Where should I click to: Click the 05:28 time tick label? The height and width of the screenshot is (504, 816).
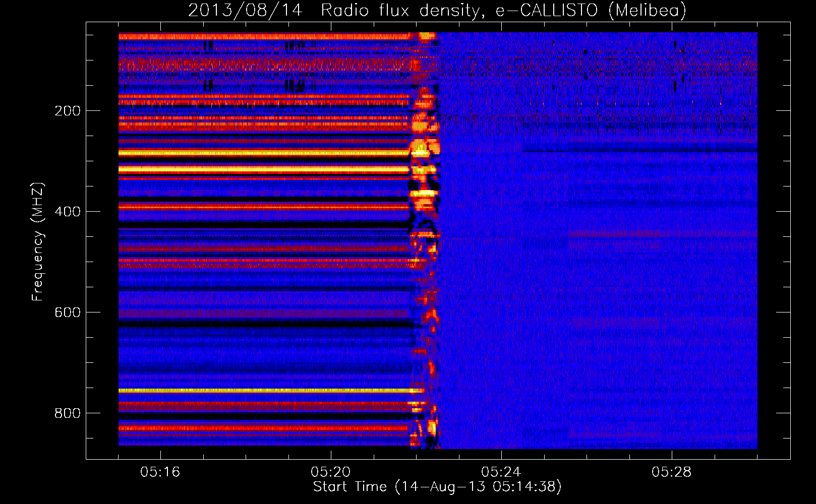click(x=672, y=472)
